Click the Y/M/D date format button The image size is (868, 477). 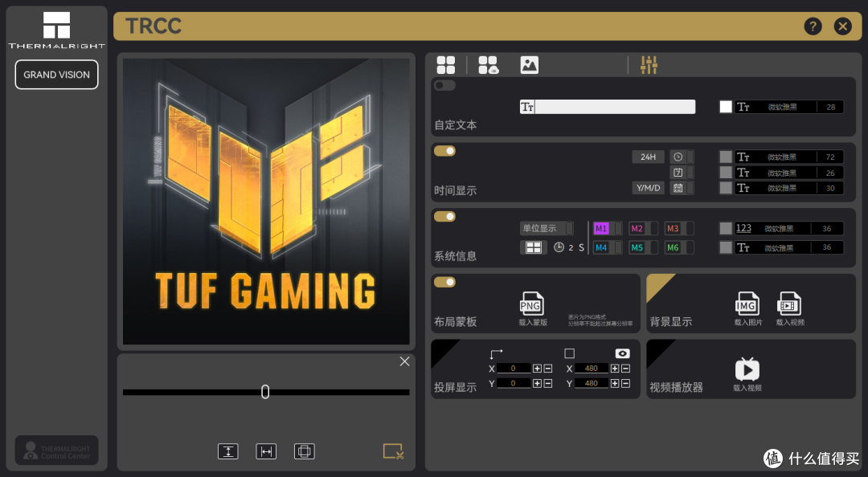648,188
